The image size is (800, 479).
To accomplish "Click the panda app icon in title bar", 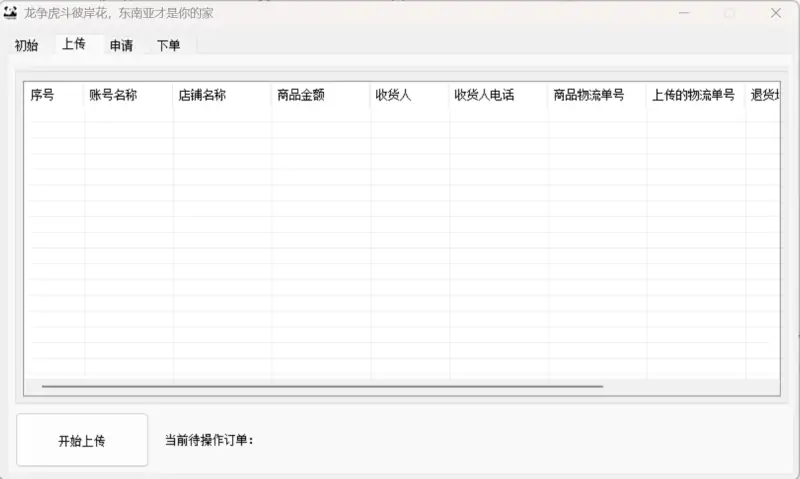I will click(11, 13).
